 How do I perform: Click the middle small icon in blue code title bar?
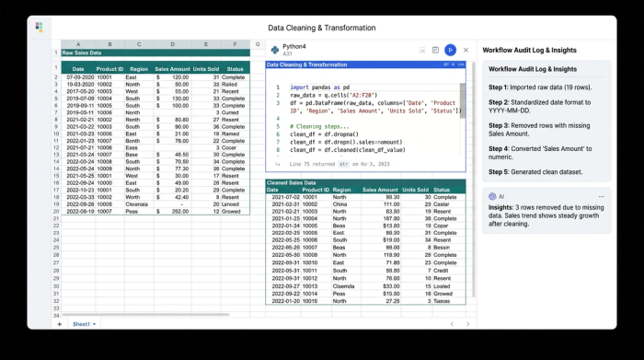pos(454,64)
